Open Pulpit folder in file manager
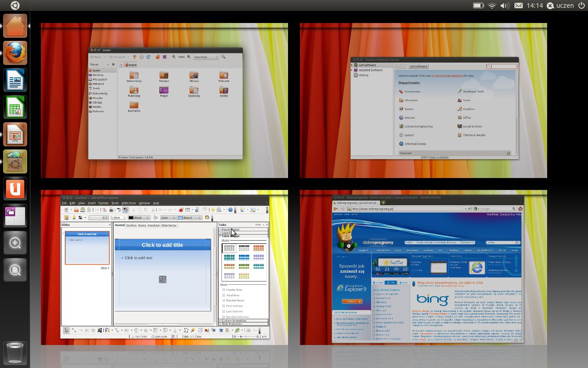Viewport: 588px width, 368px height. [x=164, y=92]
